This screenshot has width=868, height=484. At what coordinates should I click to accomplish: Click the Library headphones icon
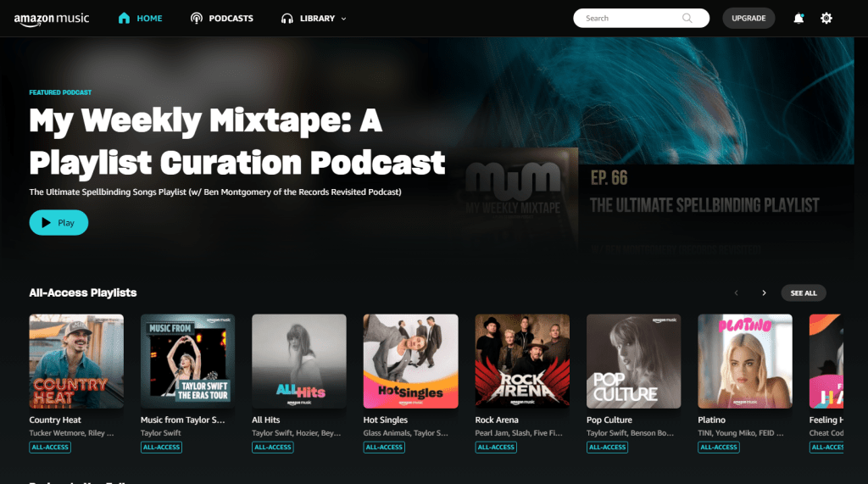point(287,18)
